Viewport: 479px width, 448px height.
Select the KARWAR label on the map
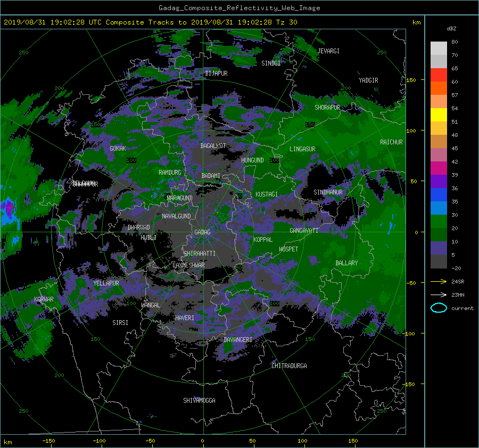coord(44,299)
